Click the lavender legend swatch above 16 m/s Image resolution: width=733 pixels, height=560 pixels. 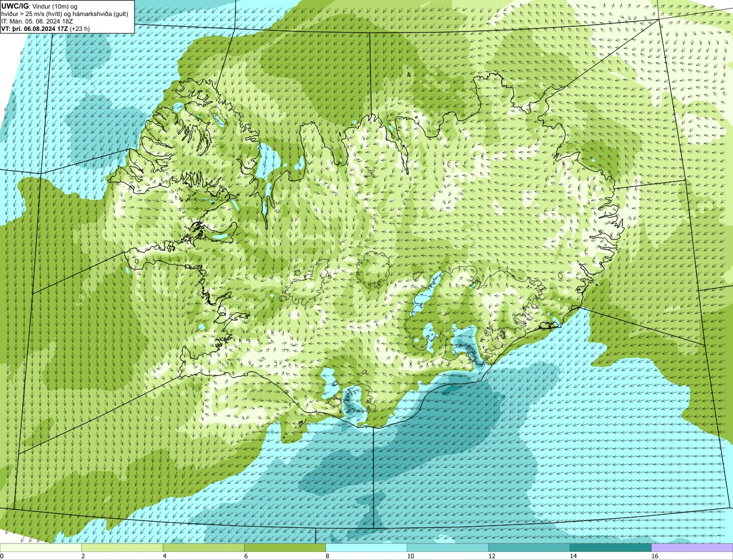click(x=692, y=548)
